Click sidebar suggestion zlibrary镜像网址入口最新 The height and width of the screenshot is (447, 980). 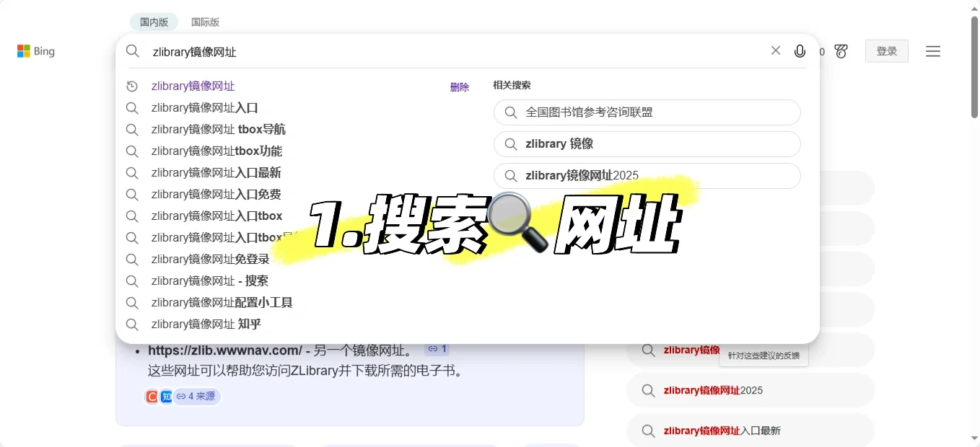(x=750, y=431)
